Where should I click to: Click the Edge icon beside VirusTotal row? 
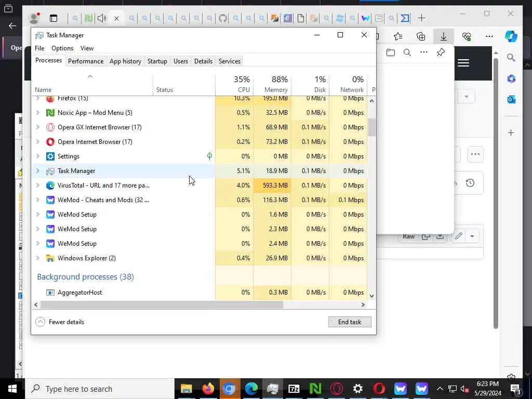(50, 185)
